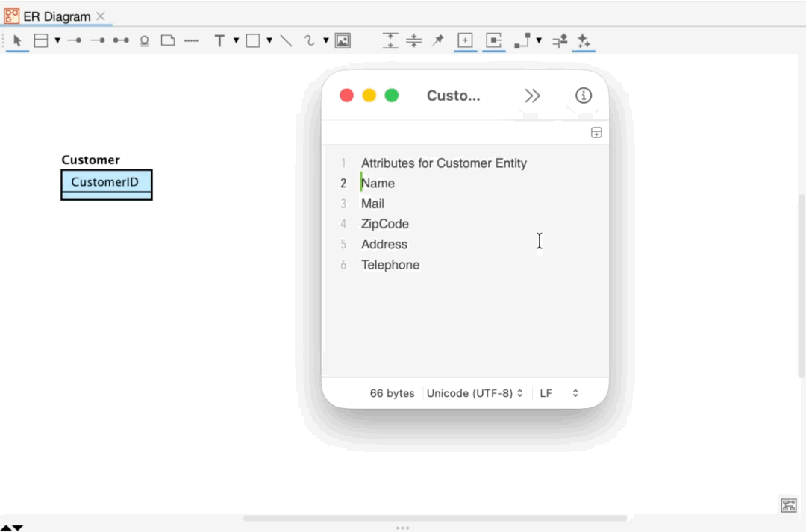Click the vertical distribute spacing icon
The image size is (806, 532).
click(x=413, y=41)
